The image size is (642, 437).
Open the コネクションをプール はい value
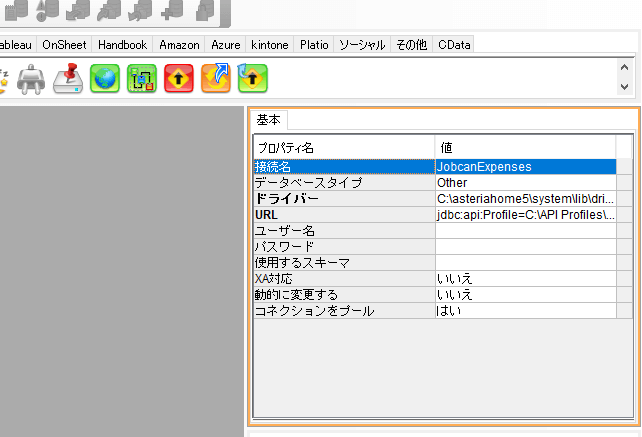click(526, 311)
